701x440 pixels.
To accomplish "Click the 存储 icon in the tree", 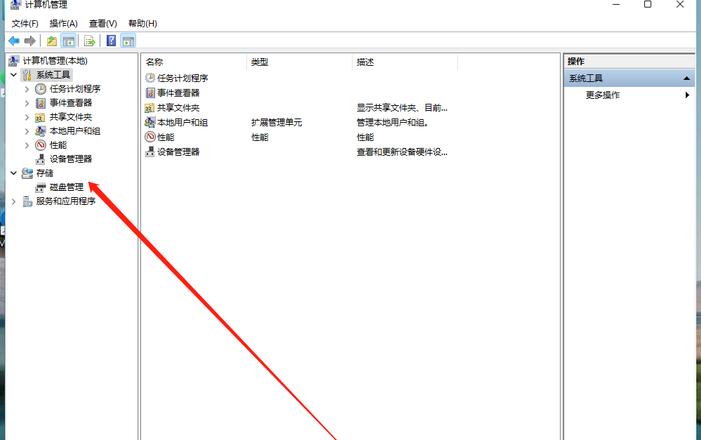I will pos(27,173).
